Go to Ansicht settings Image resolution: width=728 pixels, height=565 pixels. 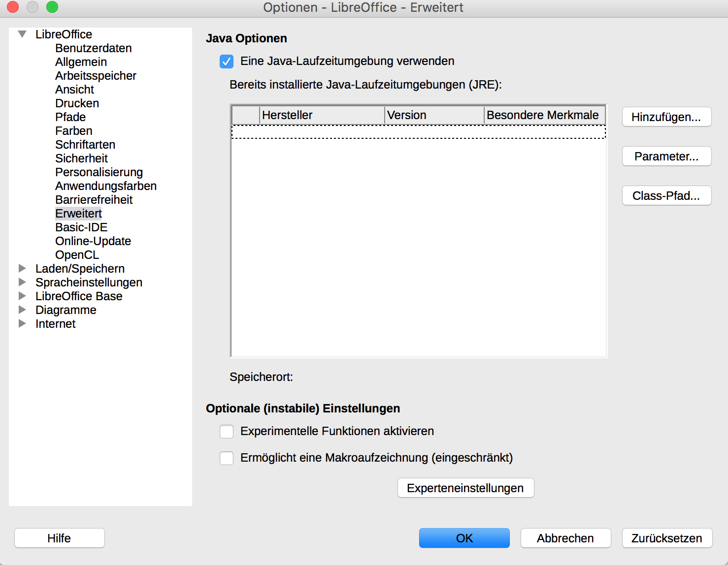click(74, 90)
